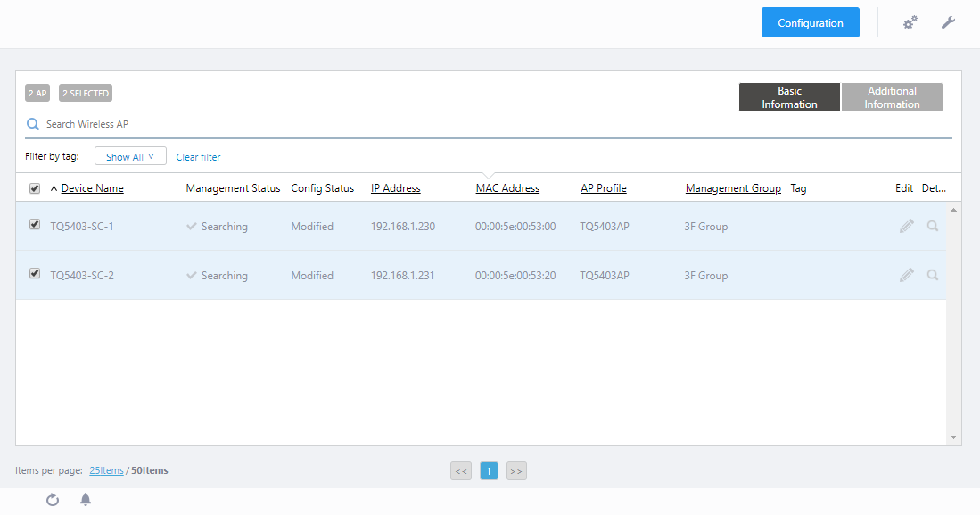Open the gears settings icon
This screenshot has width=980, height=515.
(910, 23)
